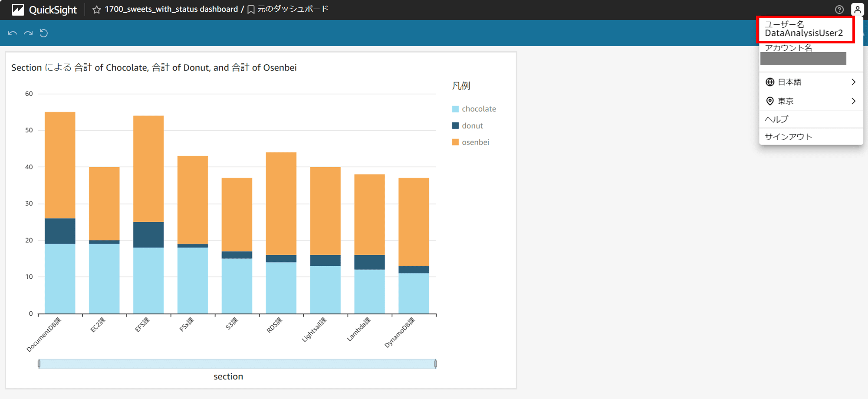Click the chocolate segment of EFS課 bar
Image resolution: width=868 pixels, height=399 pixels.
(x=148, y=280)
